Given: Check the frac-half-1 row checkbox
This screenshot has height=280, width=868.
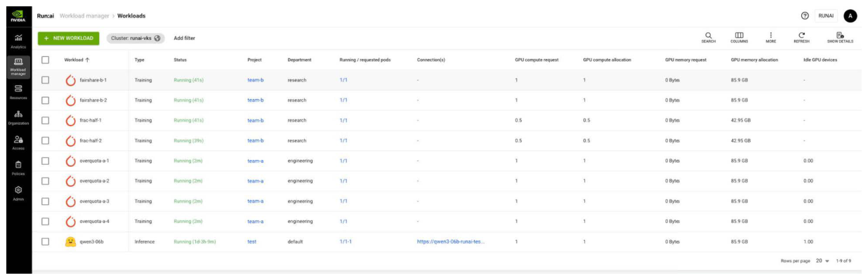Looking at the screenshot, I should click(45, 121).
